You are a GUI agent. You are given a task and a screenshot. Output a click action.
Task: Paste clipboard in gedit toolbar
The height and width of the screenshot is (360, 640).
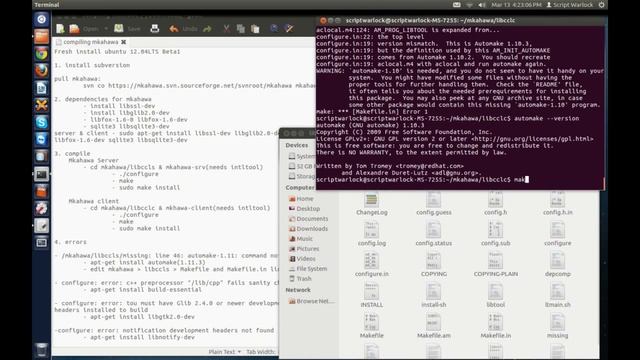click(255, 29)
